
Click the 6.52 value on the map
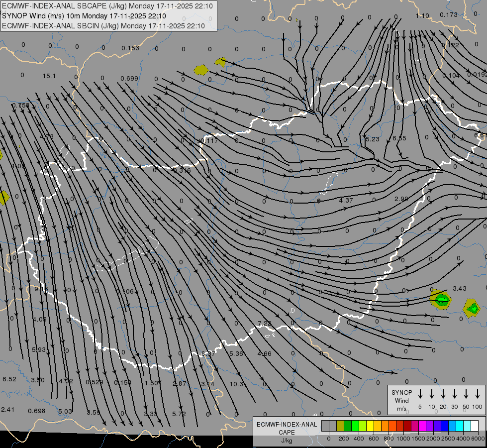pyautogui.click(x=9, y=379)
